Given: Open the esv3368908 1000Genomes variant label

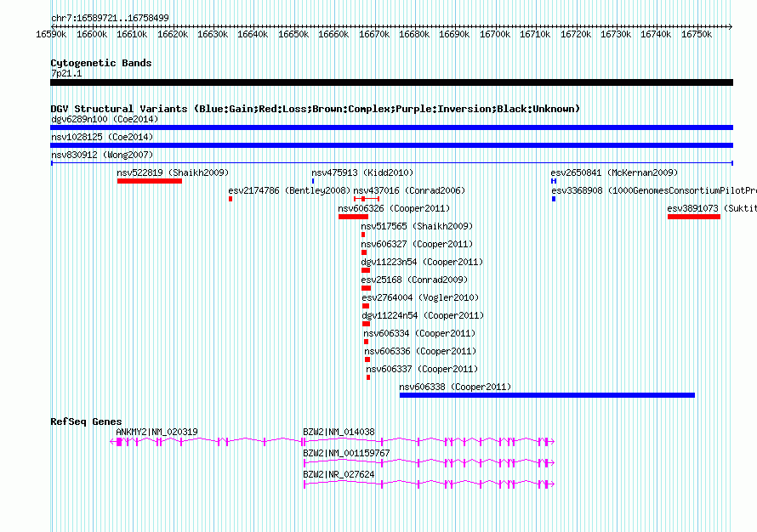Looking at the screenshot, I should tap(654, 190).
